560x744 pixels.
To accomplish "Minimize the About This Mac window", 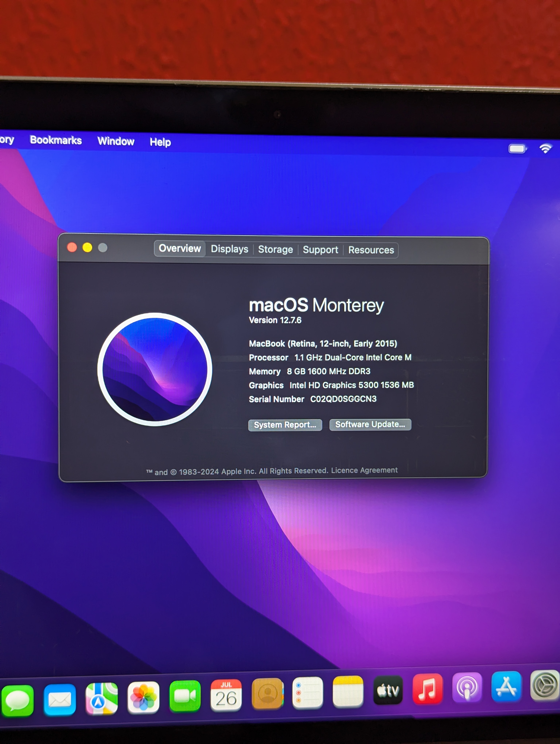I will pos(87,248).
